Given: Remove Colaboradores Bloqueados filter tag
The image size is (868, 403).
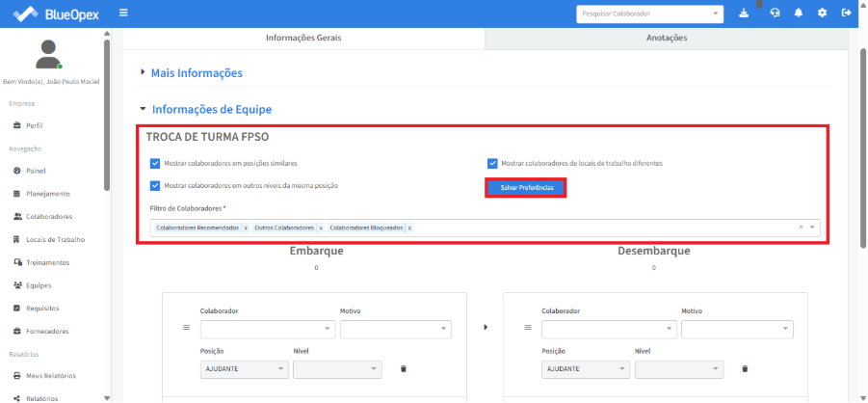Looking at the screenshot, I should click(409, 228).
